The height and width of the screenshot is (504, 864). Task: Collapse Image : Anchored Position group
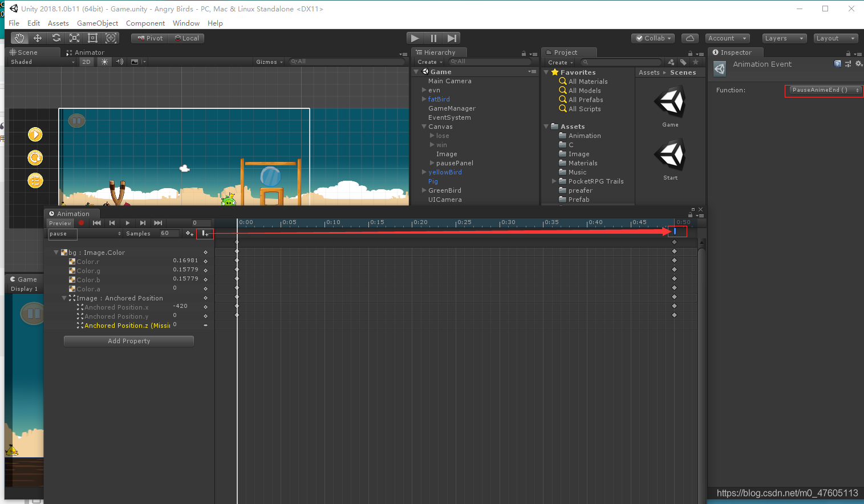64,298
